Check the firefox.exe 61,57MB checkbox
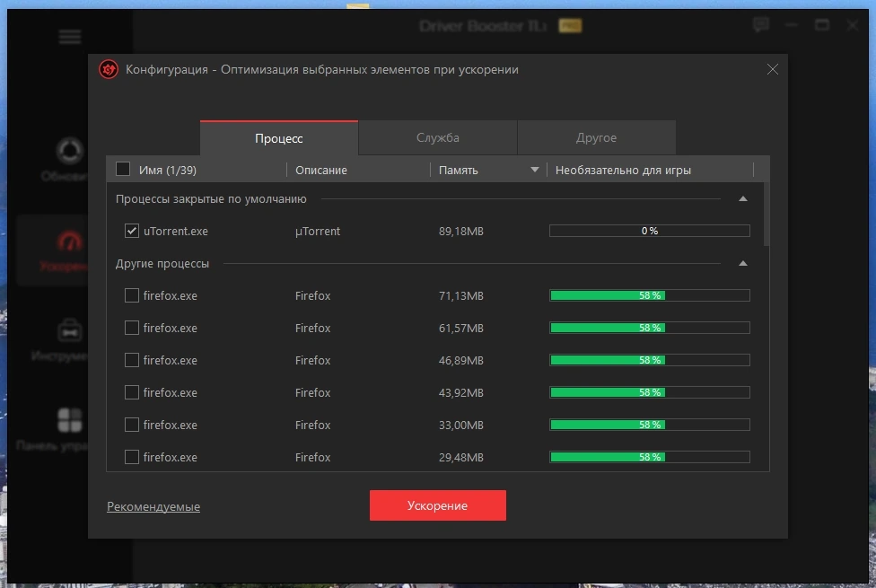The width and height of the screenshot is (876, 588). (x=132, y=328)
